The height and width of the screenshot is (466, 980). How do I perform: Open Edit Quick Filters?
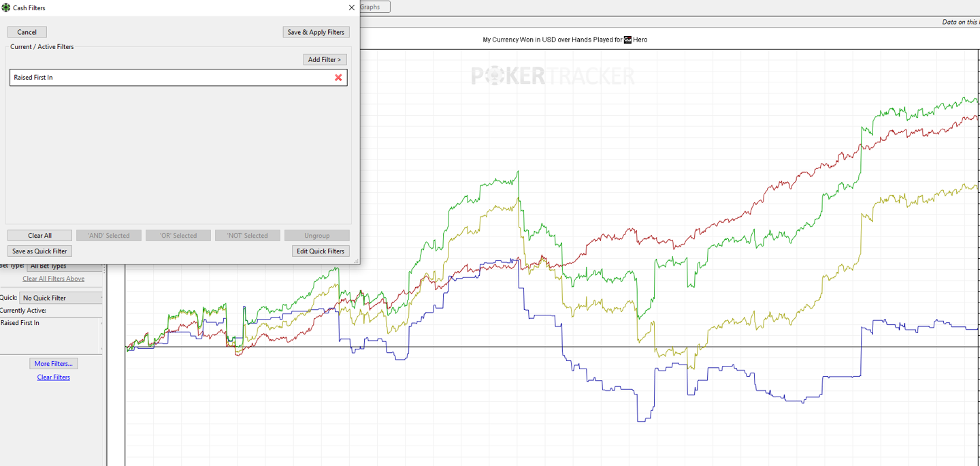point(321,251)
